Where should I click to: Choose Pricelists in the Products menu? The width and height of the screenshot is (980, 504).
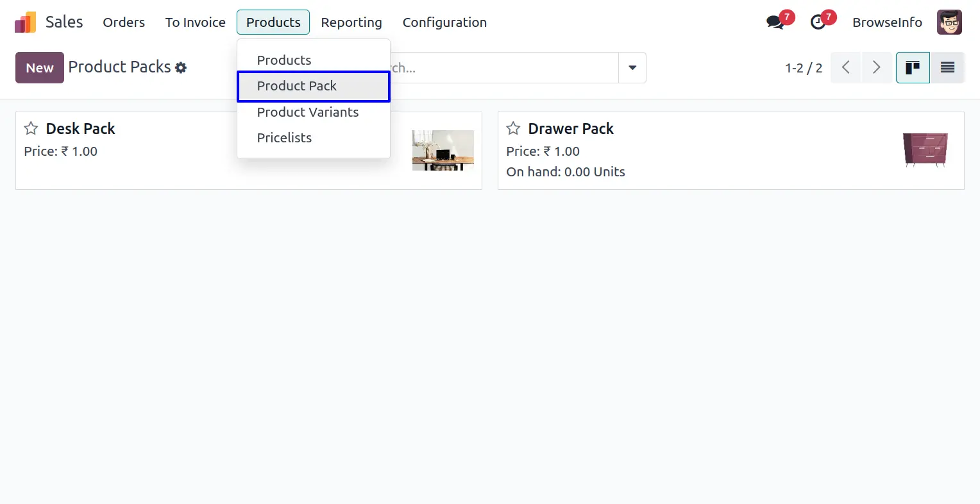284,138
